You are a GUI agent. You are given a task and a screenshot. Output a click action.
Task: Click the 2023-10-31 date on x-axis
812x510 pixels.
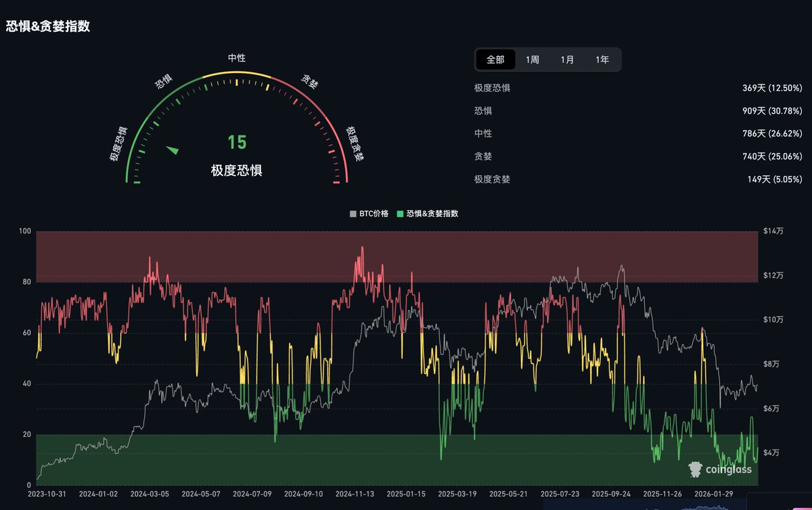(47, 494)
